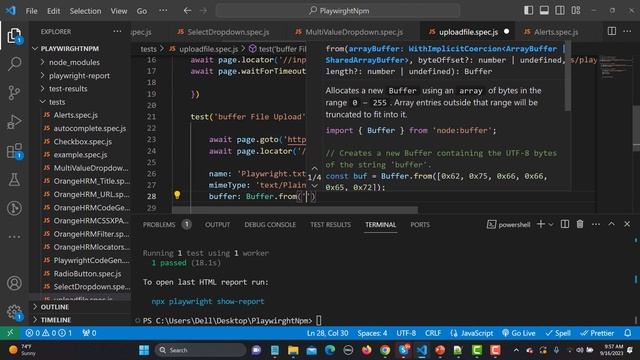Add a new terminal with the plus icon
This screenshot has width=640, height=360.
[541, 224]
